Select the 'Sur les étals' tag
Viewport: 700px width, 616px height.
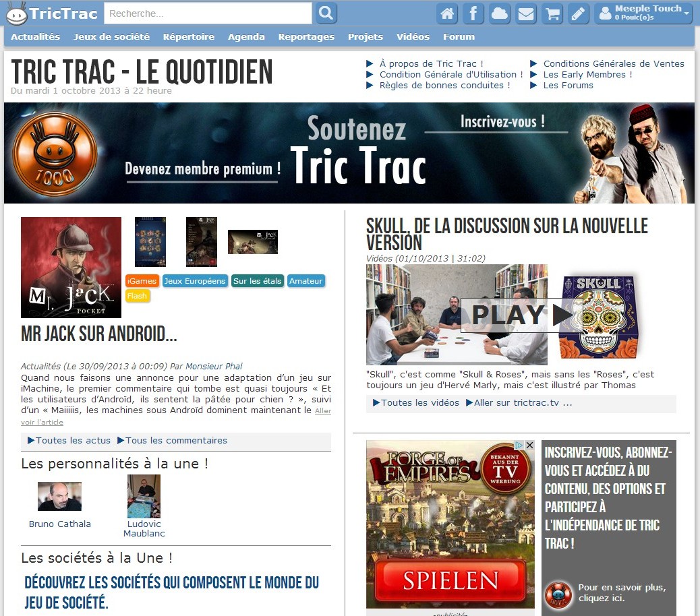257,281
